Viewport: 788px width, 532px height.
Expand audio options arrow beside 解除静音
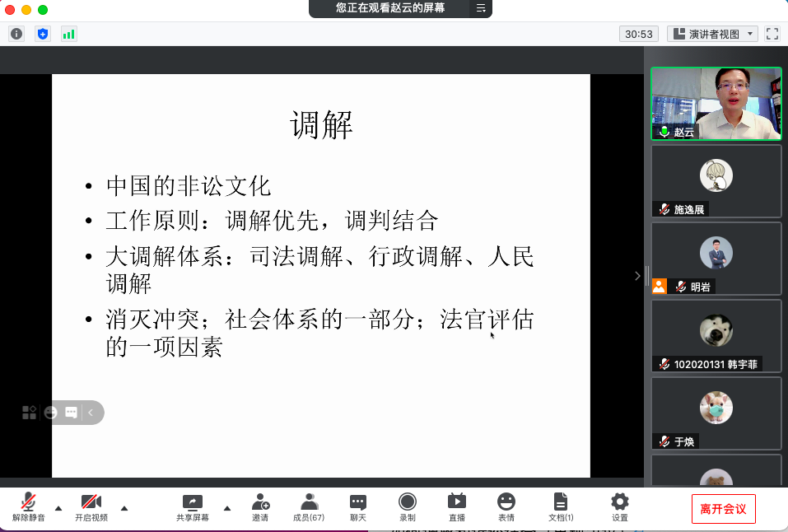point(58,507)
